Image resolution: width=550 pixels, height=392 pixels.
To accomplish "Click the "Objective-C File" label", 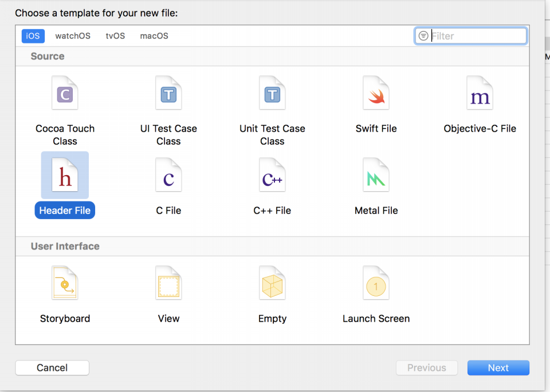I will pyautogui.click(x=480, y=129).
